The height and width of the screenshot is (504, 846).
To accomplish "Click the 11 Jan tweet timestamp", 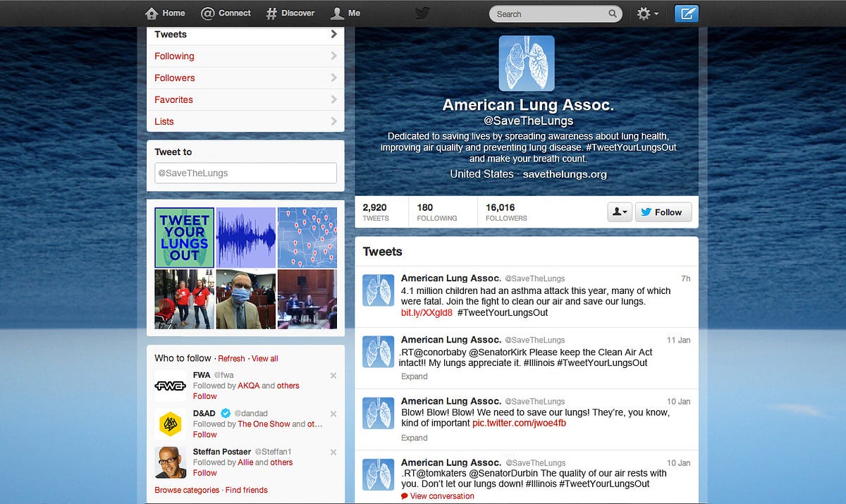I will [x=679, y=340].
